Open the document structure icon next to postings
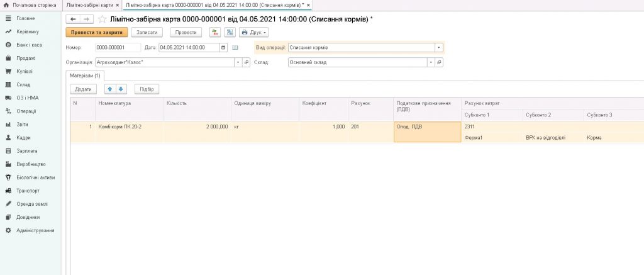The width and height of the screenshot is (644, 275). pos(229,32)
